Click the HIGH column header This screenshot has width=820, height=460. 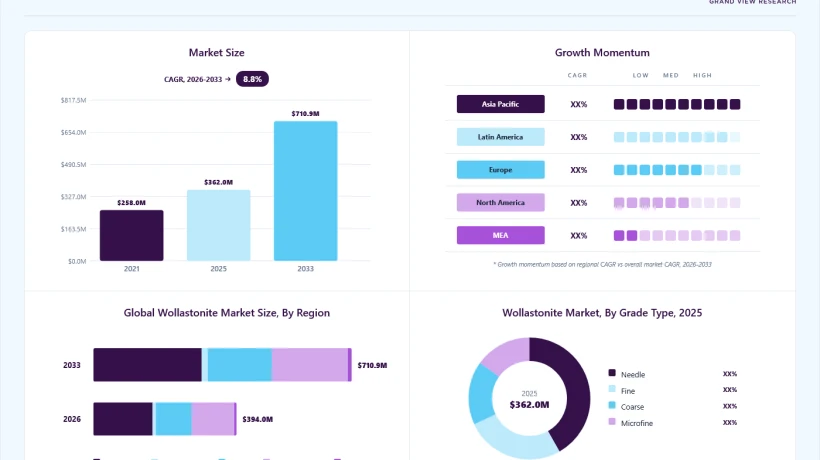click(702, 75)
